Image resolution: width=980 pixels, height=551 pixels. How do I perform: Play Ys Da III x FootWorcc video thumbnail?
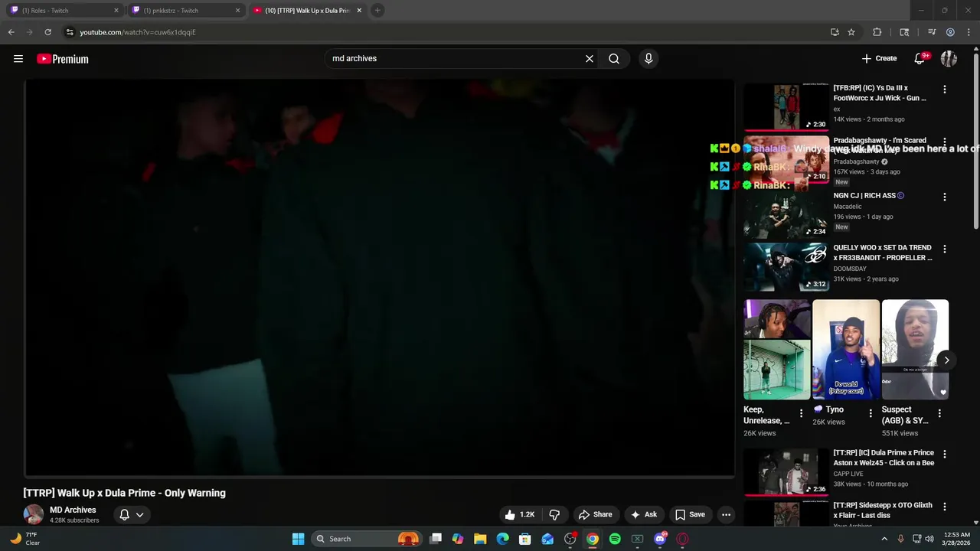(786, 106)
